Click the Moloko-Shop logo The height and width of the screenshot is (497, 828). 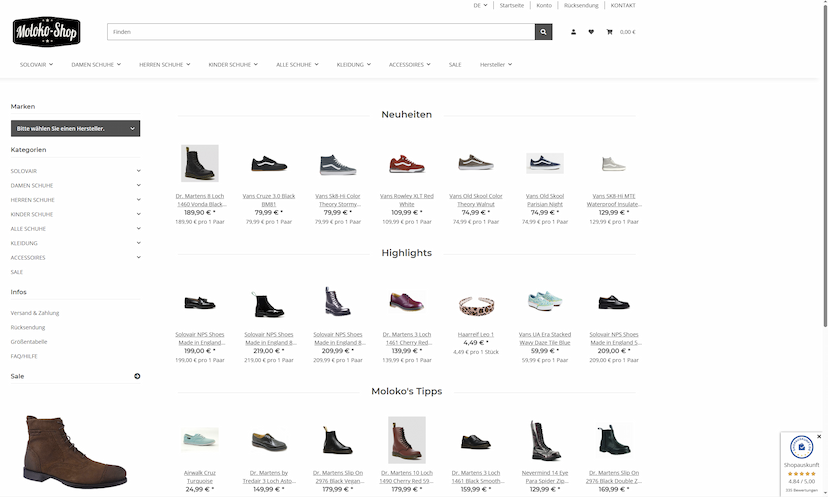[x=46, y=32]
